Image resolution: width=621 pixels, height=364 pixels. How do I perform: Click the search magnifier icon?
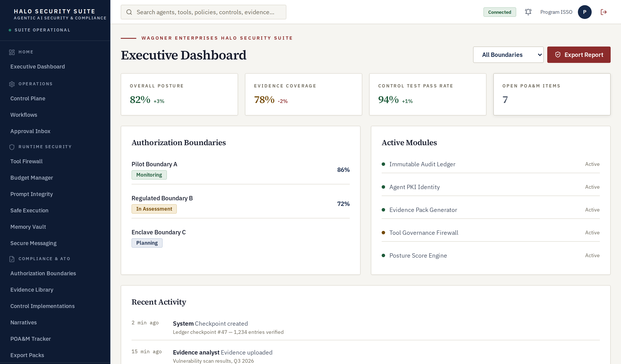coord(129,12)
